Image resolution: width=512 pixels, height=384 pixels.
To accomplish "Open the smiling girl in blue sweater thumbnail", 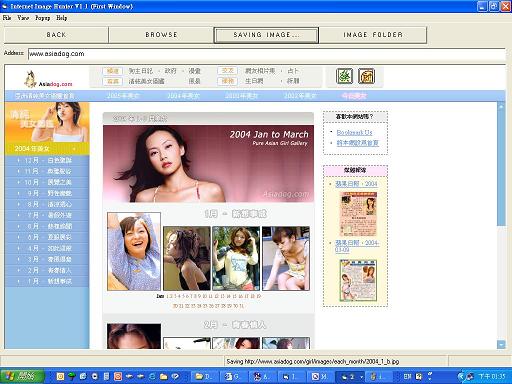I will click(x=134, y=251).
